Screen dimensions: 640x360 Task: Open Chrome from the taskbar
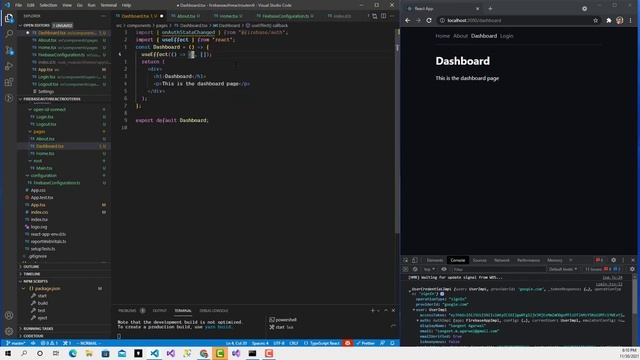click(203, 353)
